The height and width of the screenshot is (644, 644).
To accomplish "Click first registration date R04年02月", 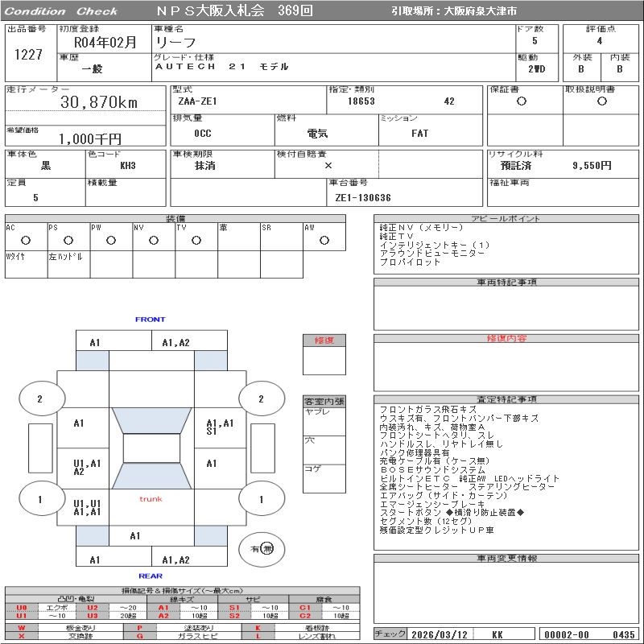I will pyautogui.click(x=105, y=43).
